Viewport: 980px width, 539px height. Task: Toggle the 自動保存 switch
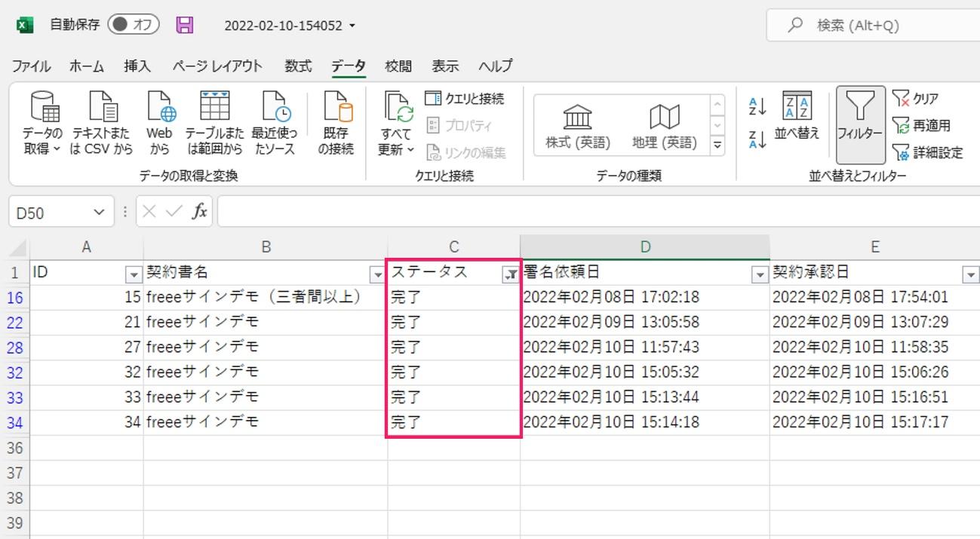pos(133,25)
